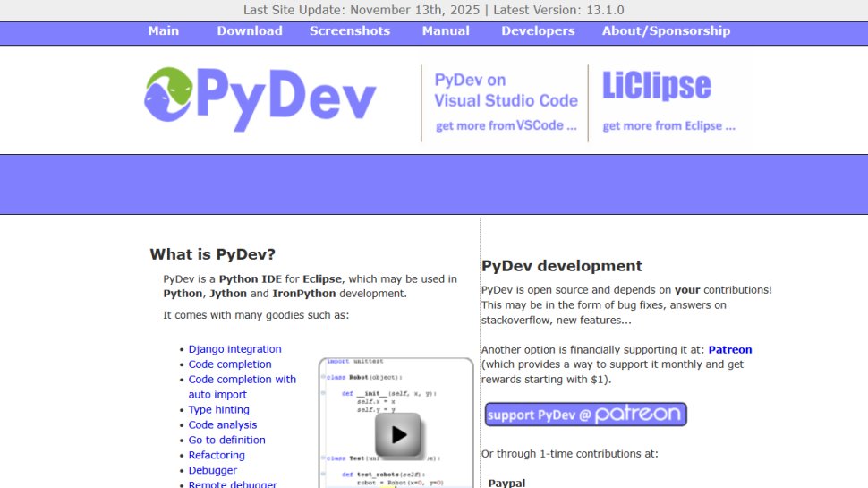The image size is (868, 488).
Task: Follow the 'get more from VSCode ...' link
Action: pyautogui.click(x=506, y=125)
